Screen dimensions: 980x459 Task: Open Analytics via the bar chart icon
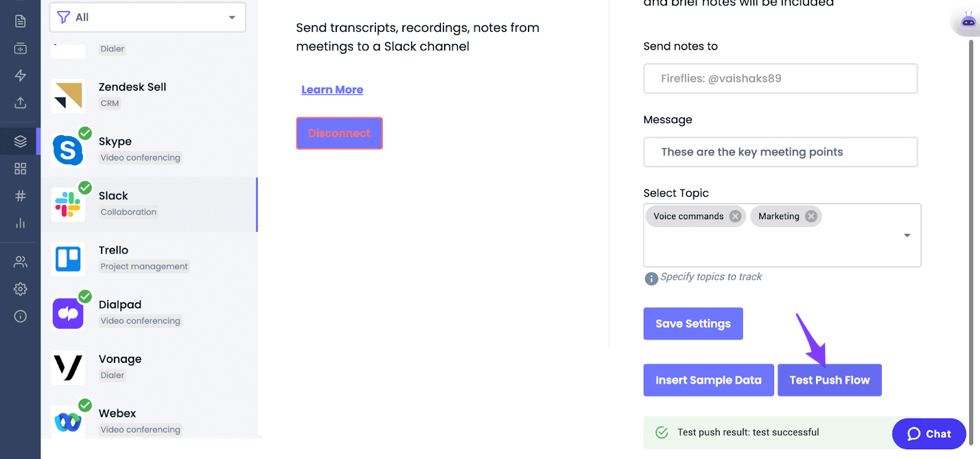[x=20, y=223]
